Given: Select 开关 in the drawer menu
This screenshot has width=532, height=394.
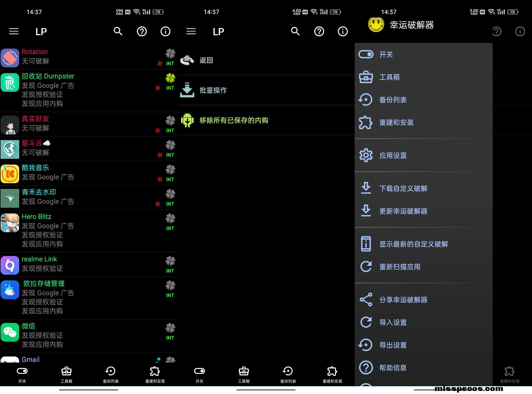Looking at the screenshot, I should click(x=424, y=54).
